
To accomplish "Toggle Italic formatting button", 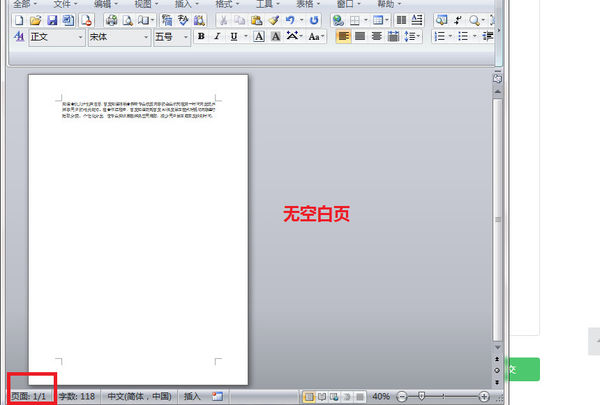I will coord(217,36).
